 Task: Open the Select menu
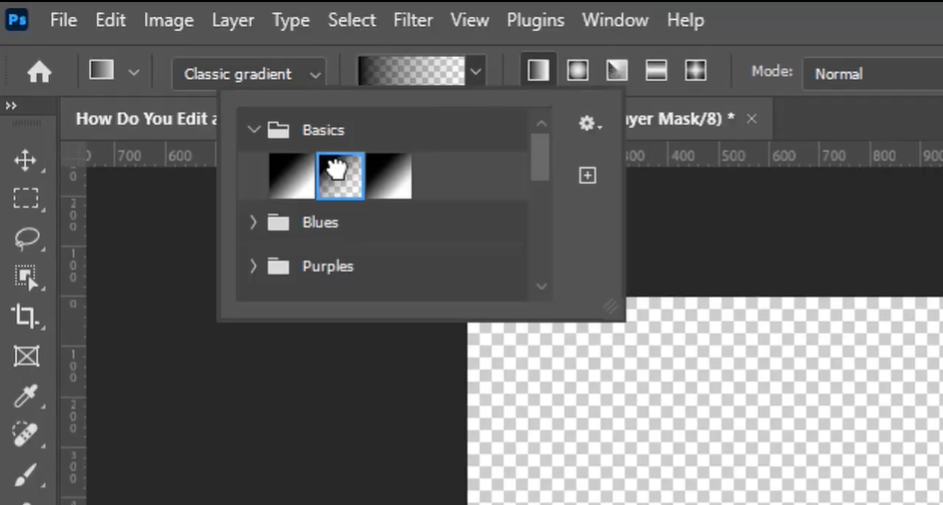(x=352, y=20)
